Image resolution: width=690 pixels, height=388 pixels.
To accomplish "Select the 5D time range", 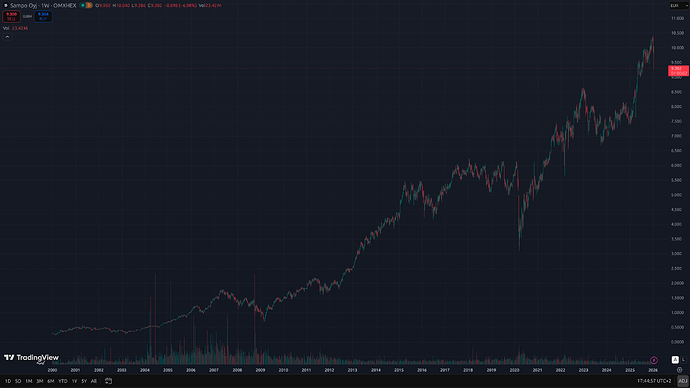I will [x=18, y=381].
